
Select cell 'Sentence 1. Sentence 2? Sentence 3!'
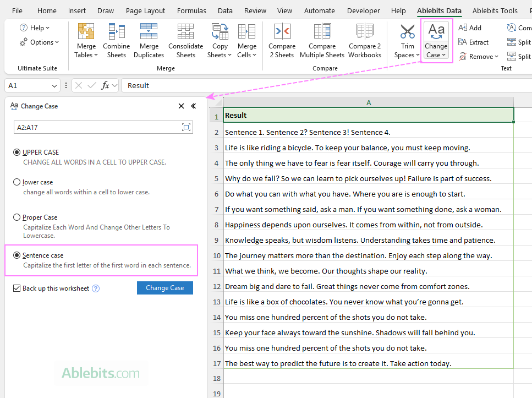coord(369,132)
